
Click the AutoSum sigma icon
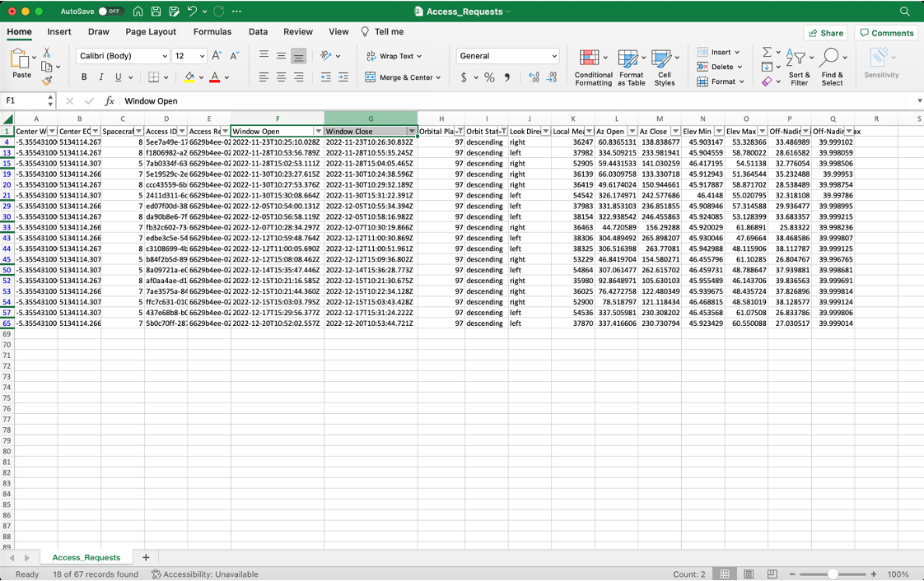pos(767,53)
